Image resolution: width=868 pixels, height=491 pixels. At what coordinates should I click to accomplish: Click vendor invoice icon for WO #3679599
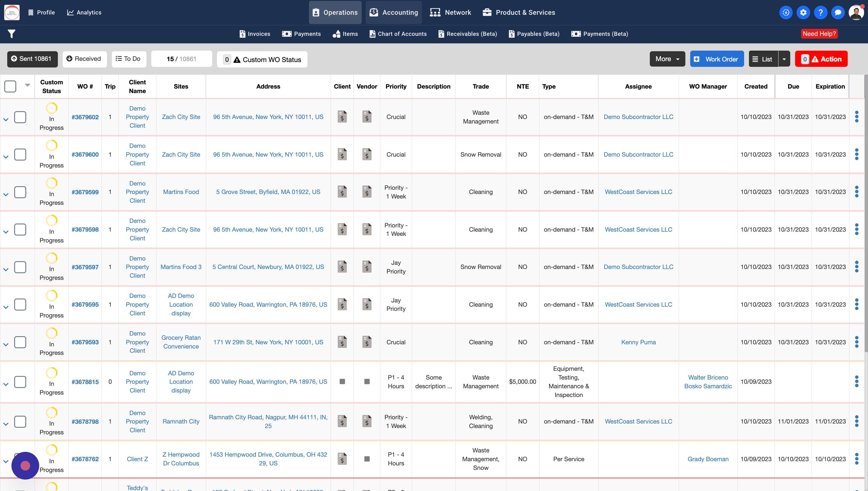[x=367, y=192]
